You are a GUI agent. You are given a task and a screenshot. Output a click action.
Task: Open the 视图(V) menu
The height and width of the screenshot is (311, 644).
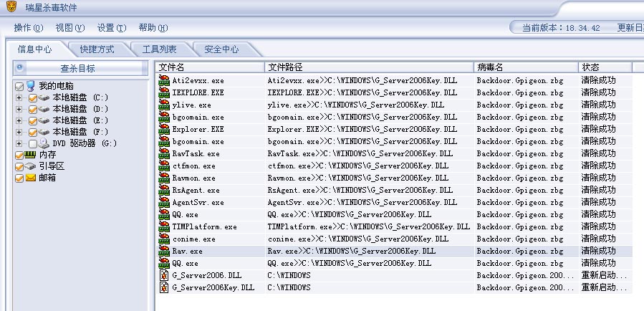tap(69, 28)
